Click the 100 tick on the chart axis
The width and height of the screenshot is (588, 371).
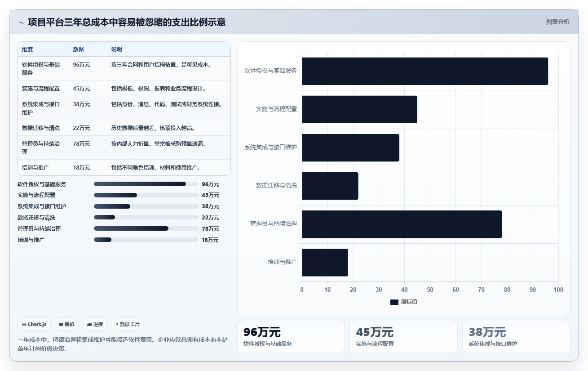[558, 290]
